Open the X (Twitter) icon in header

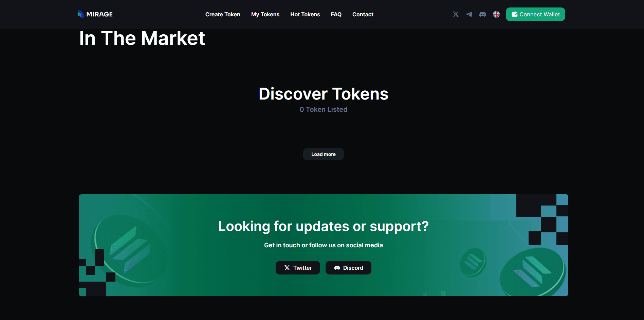point(456,14)
